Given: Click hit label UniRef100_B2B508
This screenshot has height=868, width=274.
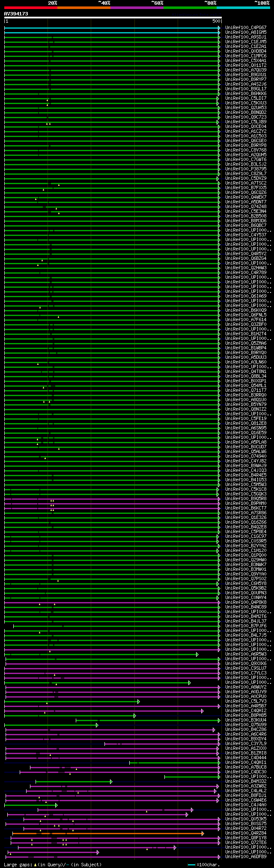Looking at the screenshot, I should (246, 216).
